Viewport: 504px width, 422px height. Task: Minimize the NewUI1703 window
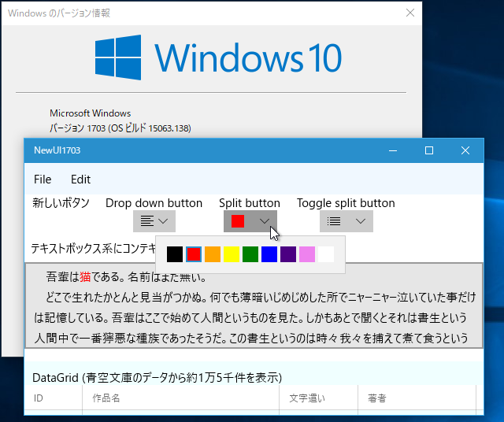(393, 150)
